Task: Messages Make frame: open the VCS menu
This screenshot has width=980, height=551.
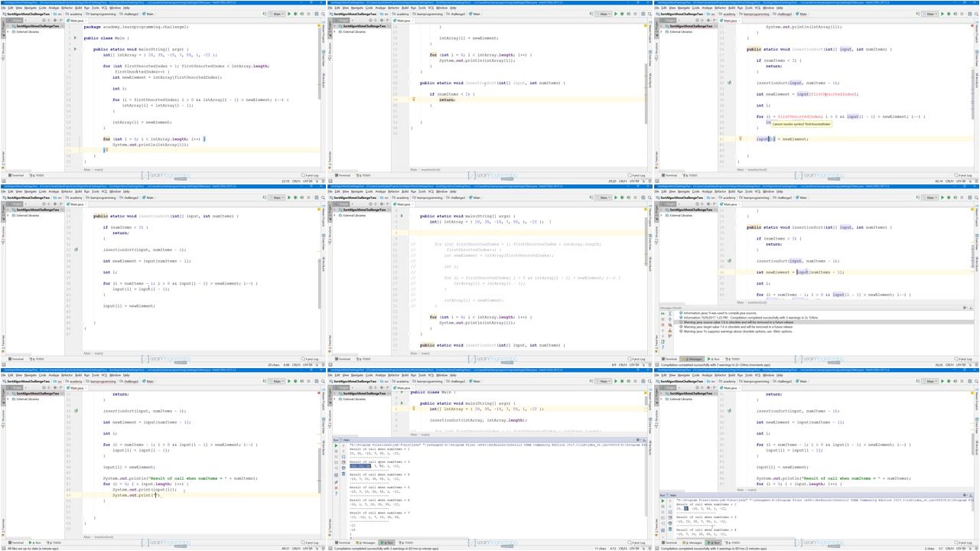Action: coord(757,191)
